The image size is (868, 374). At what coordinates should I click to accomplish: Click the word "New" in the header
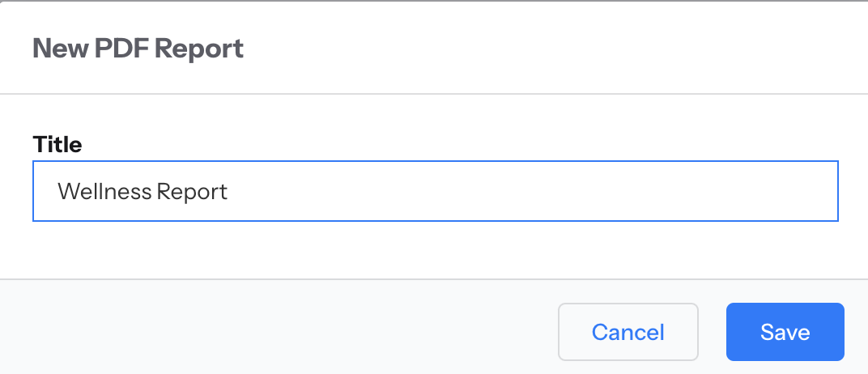pos(61,49)
